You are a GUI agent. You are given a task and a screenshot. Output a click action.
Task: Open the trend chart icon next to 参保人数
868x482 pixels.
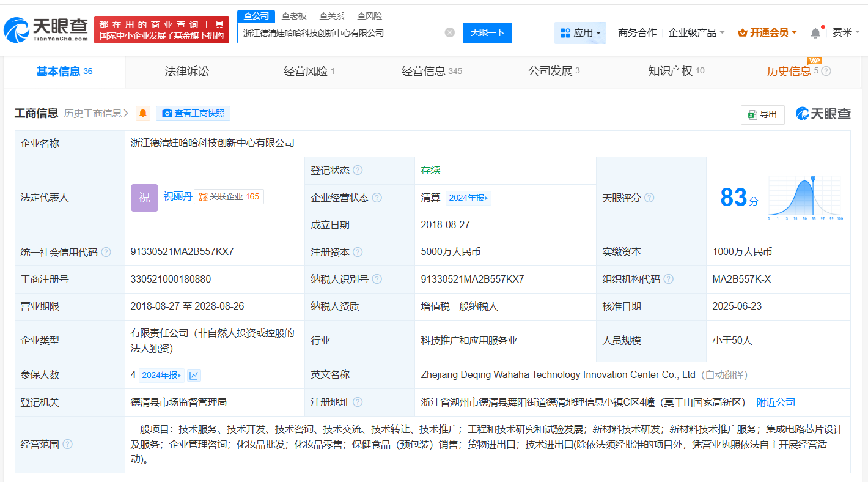[194, 375]
